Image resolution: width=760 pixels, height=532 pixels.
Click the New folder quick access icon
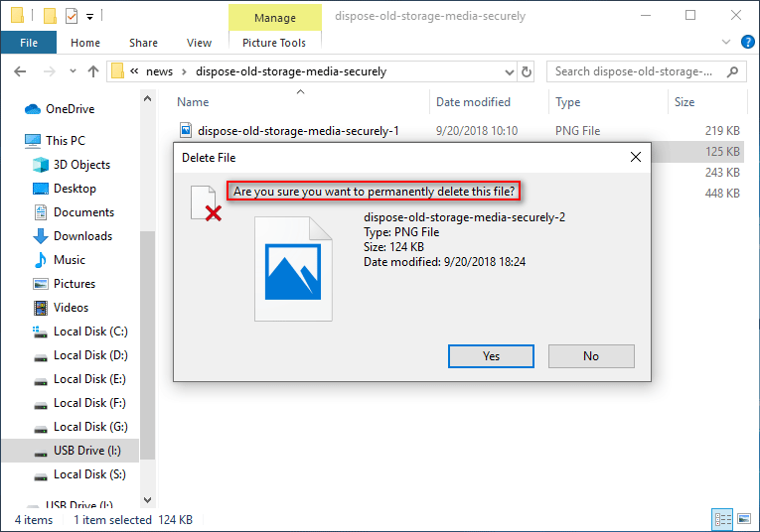[x=50, y=16]
